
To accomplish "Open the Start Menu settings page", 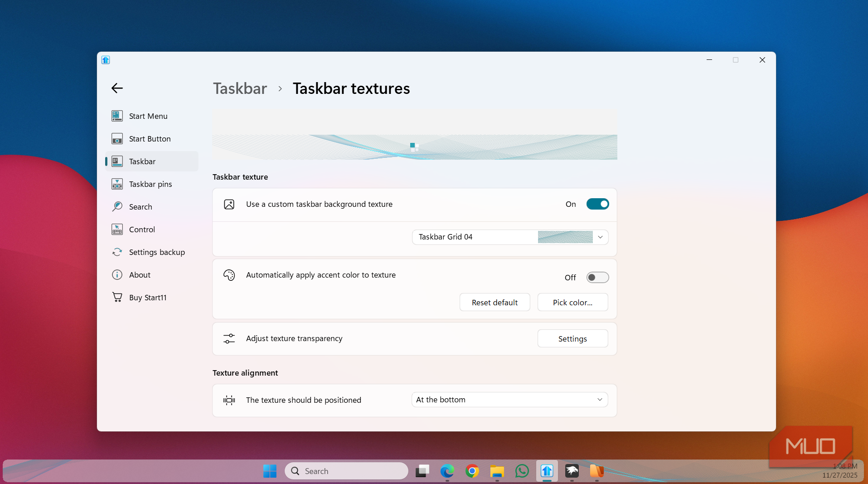I will pos(152,116).
